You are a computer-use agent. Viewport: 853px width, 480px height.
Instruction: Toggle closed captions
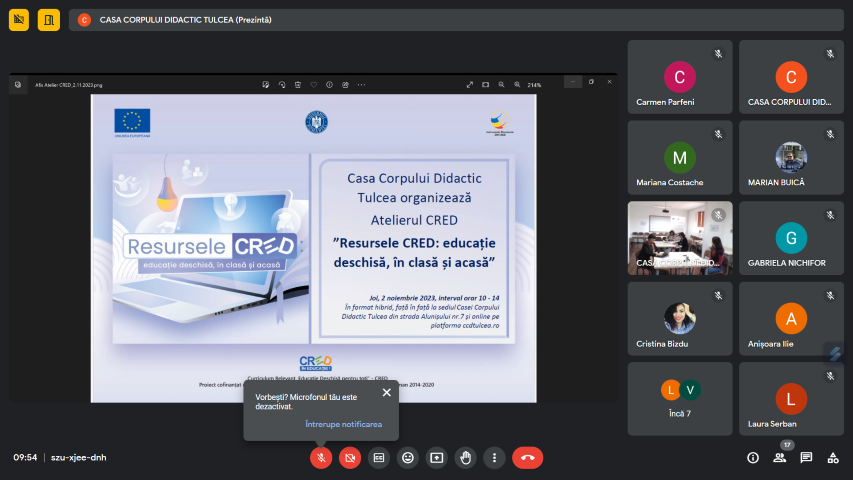379,457
